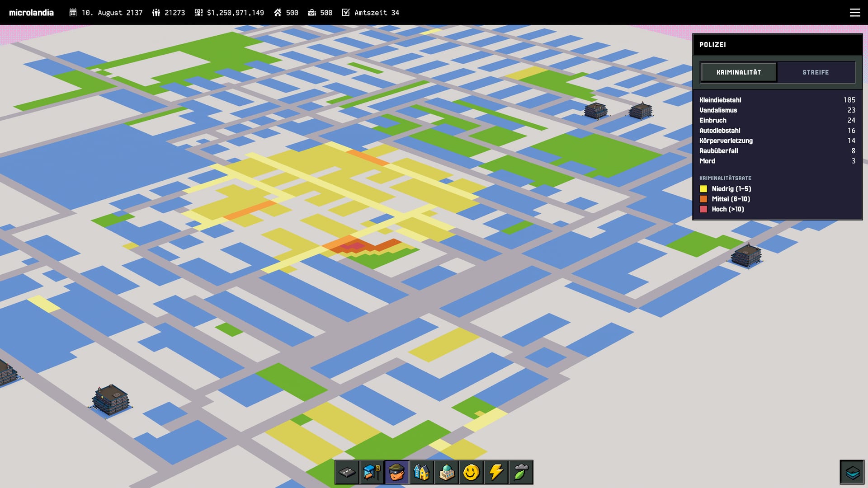Viewport: 868px width, 488px height.
Task: Click the Autodiebstahl statistic row
Action: click(x=777, y=131)
